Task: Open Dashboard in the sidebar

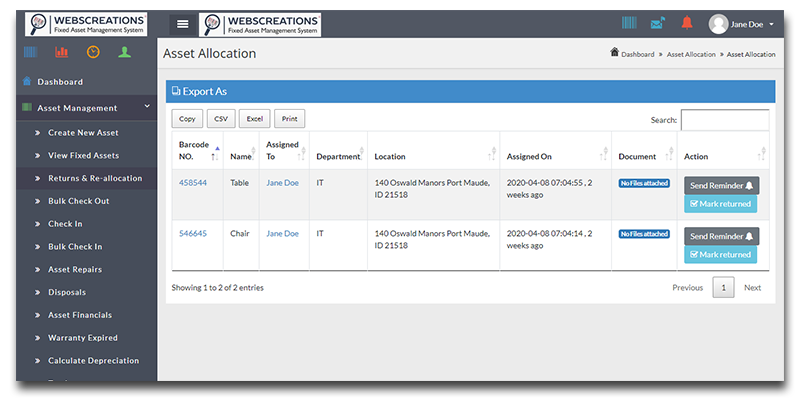Action: pyautogui.click(x=60, y=82)
